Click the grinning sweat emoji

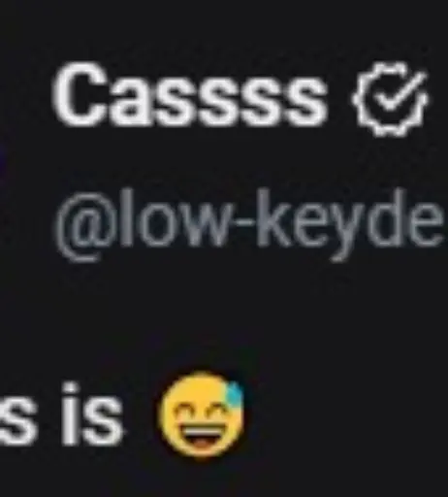[x=201, y=415]
